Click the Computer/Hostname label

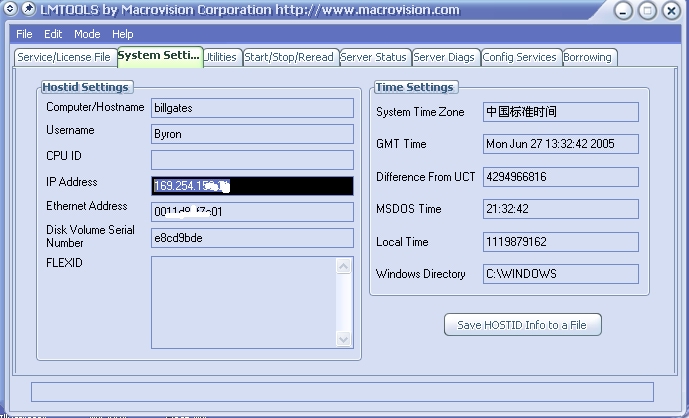pyautogui.click(x=95, y=107)
